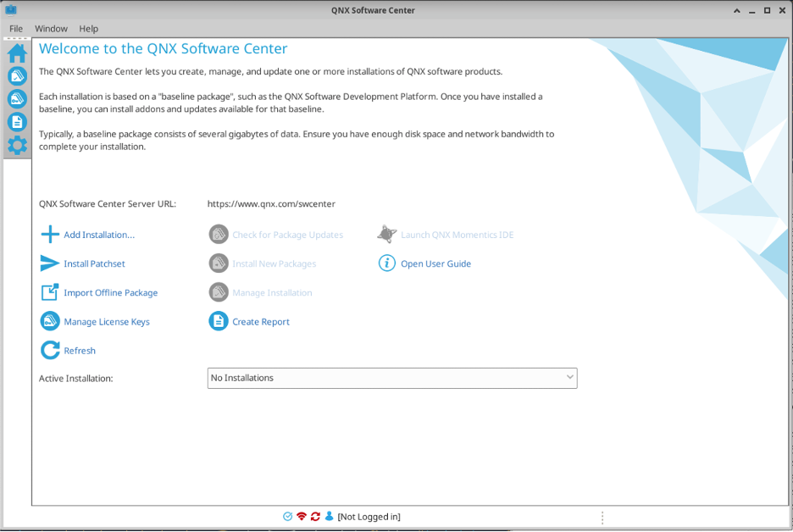Open Manage License Keys
This screenshot has width=793, height=532.
(x=106, y=322)
